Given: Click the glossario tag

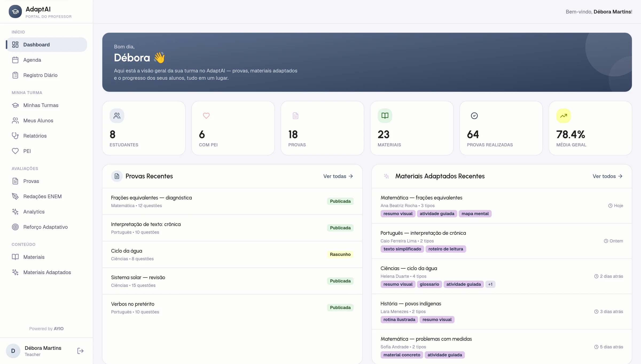Looking at the screenshot, I should coord(429,284).
